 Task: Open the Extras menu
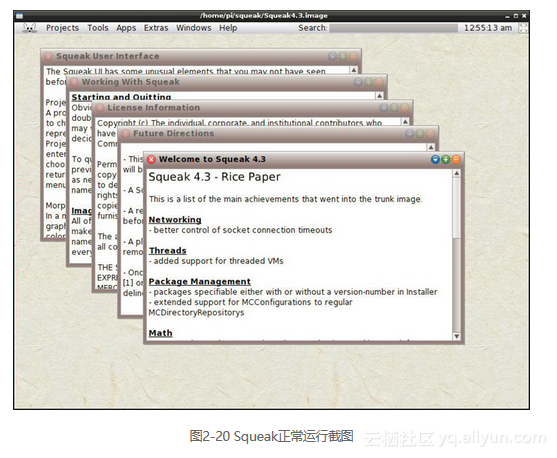156,28
